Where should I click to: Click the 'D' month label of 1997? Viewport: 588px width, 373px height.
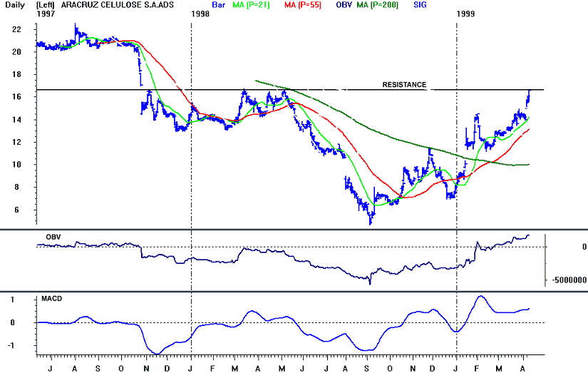(167, 369)
